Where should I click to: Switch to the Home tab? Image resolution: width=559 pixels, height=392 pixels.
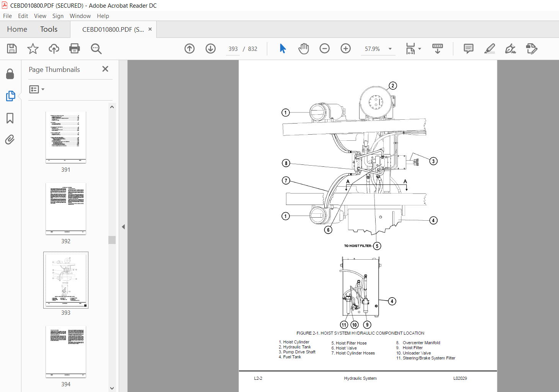point(17,29)
